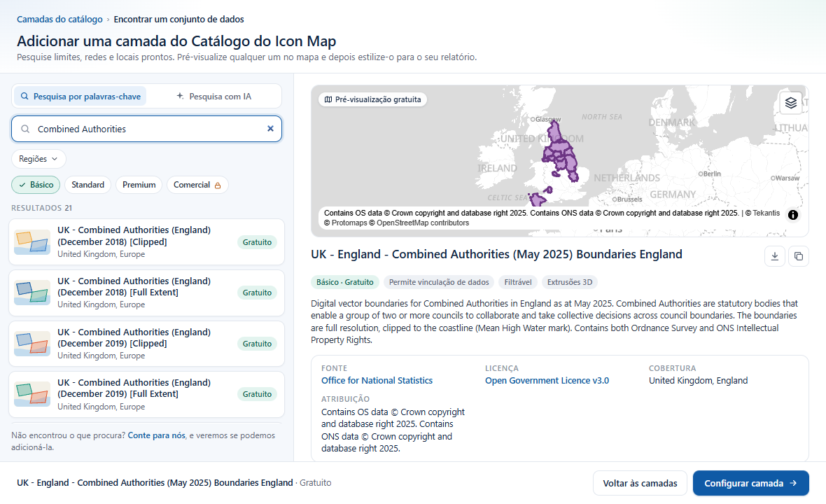Click the Básico · Gratuito tag
The height and width of the screenshot is (504, 826).
(344, 282)
